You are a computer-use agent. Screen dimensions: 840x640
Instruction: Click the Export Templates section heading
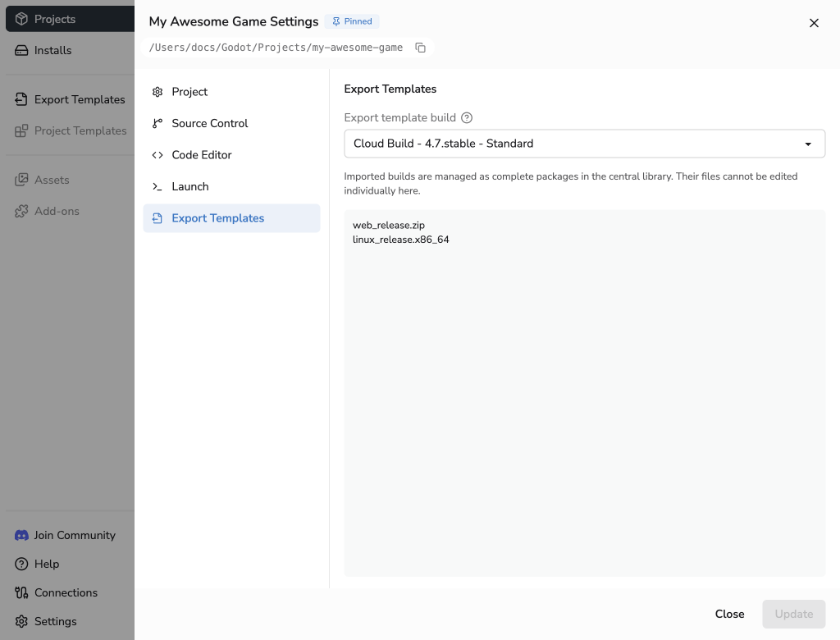click(390, 89)
